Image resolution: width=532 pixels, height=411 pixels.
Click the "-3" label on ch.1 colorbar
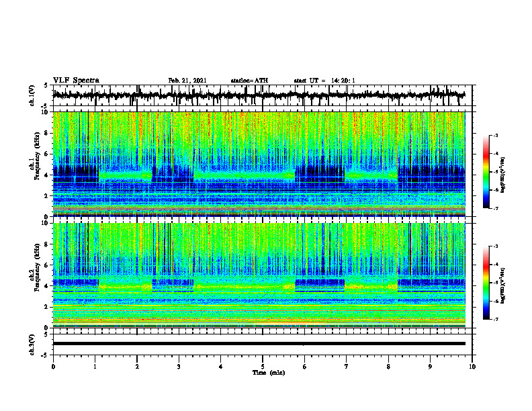point(496,135)
